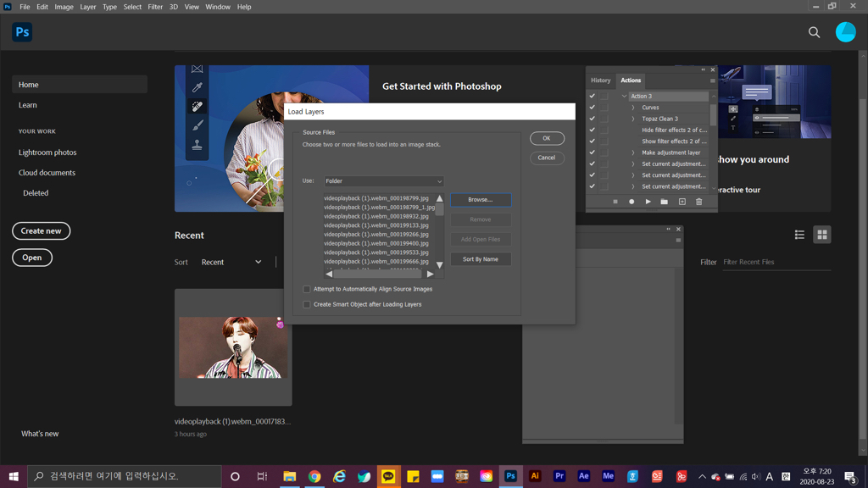Open the blue profile avatar

click(845, 32)
